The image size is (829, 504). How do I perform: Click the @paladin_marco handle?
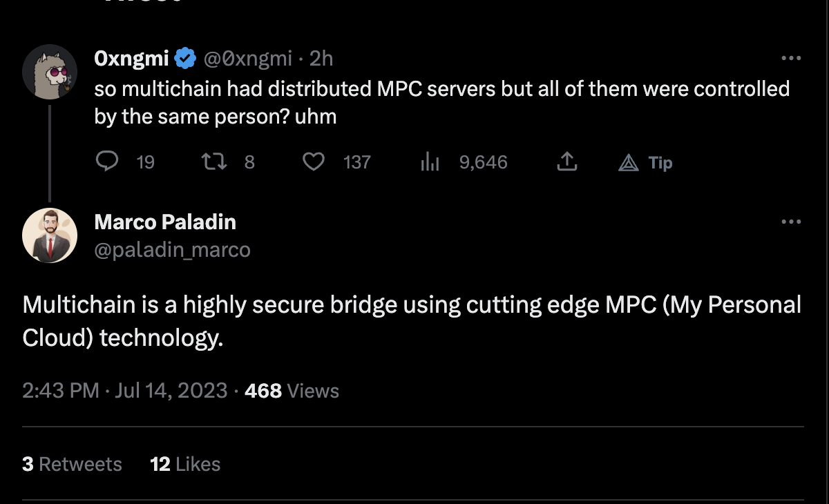tap(172, 249)
